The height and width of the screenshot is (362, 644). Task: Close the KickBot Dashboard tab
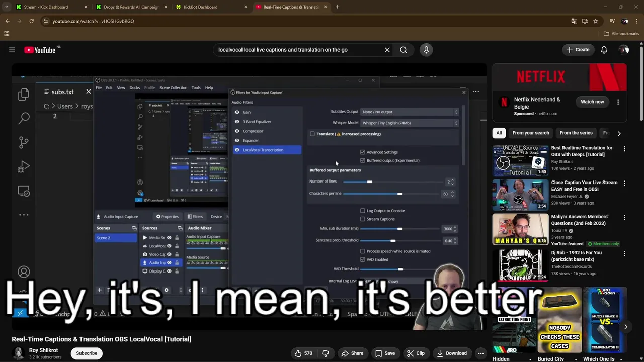(246, 7)
